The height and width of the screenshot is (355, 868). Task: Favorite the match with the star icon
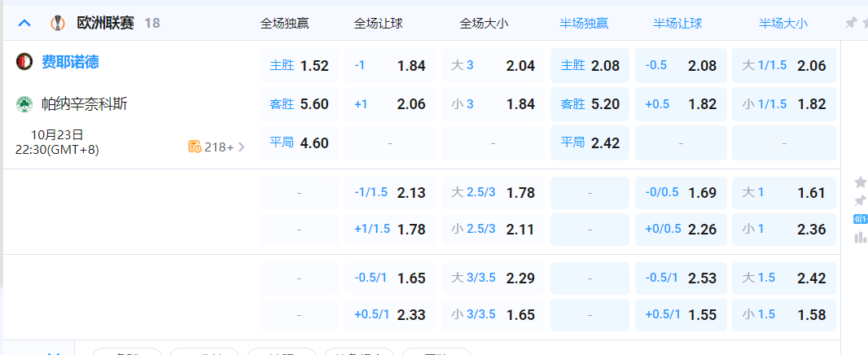(860, 181)
